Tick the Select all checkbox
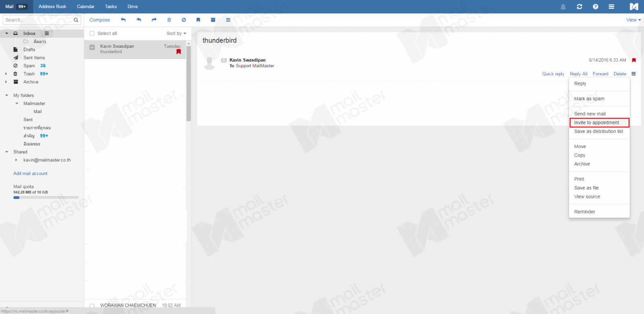The width and height of the screenshot is (644, 314). 92,33
